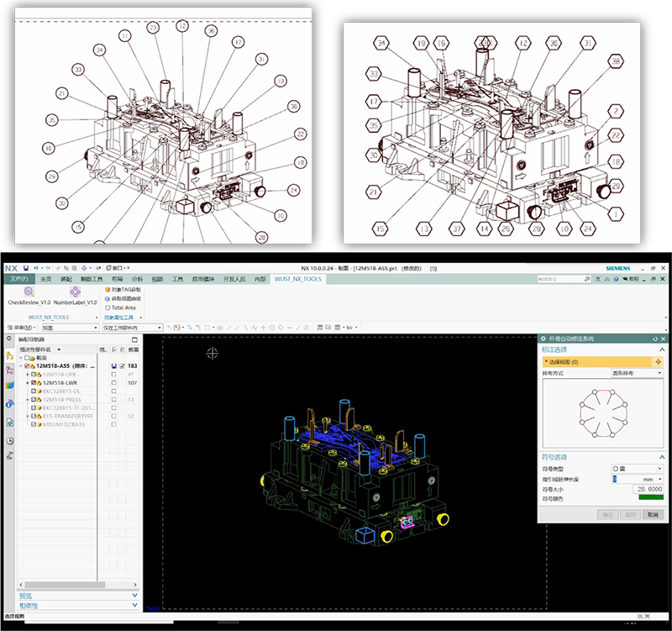Pick the green 符号颜色 color swatch

point(650,498)
